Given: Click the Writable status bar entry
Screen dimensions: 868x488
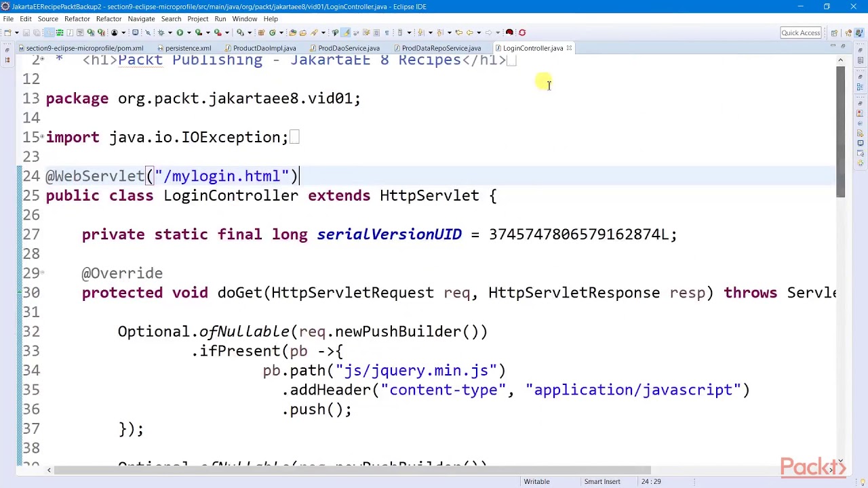Looking at the screenshot, I should [536, 481].
